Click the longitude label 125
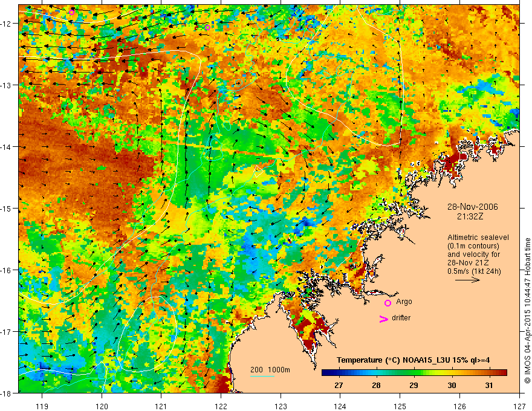Screen dimensions: 532x411 coord(400,406)
